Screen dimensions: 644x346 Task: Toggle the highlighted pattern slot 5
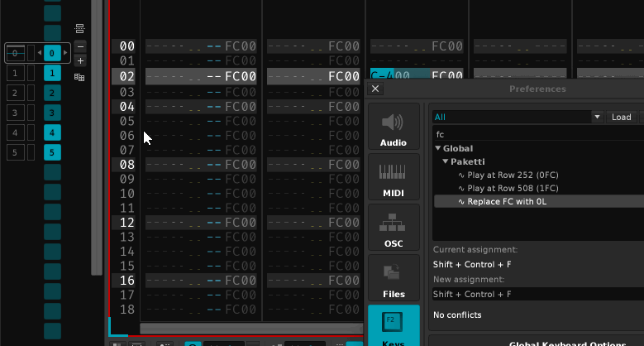coord(52,152)
